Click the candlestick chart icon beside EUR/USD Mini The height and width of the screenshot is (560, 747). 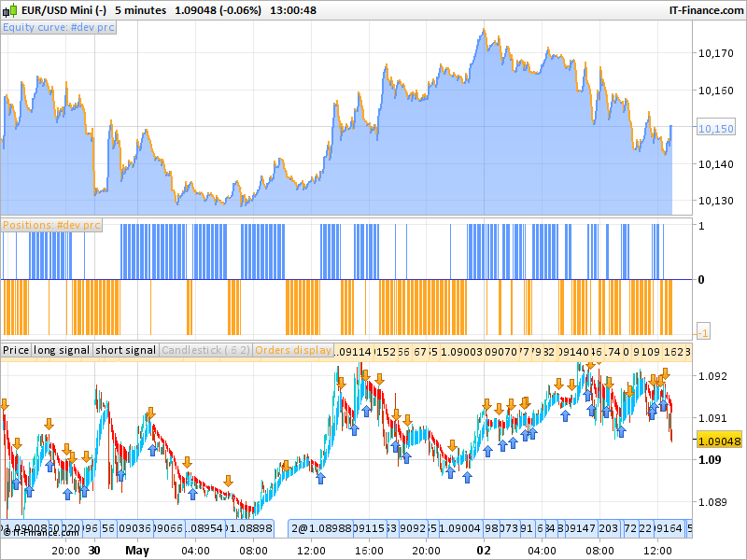pyautogui.click(x=10, y=10)
